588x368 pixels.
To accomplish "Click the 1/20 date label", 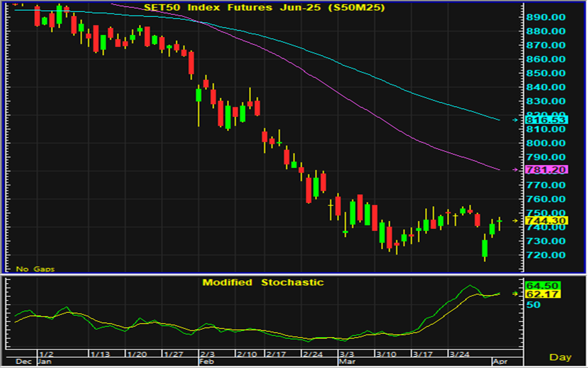I will [137, 354].
